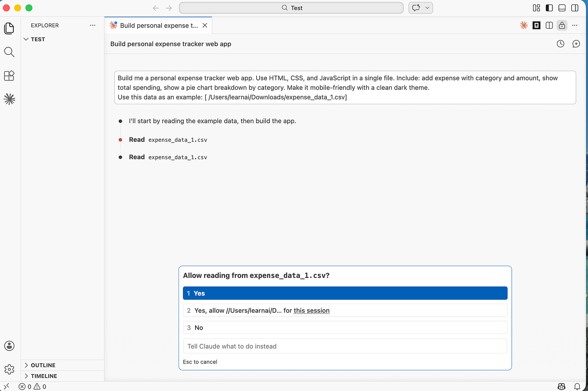Click the this session underlined link
The width and height of the screenshot is (588, 391).
coord(312,311)
